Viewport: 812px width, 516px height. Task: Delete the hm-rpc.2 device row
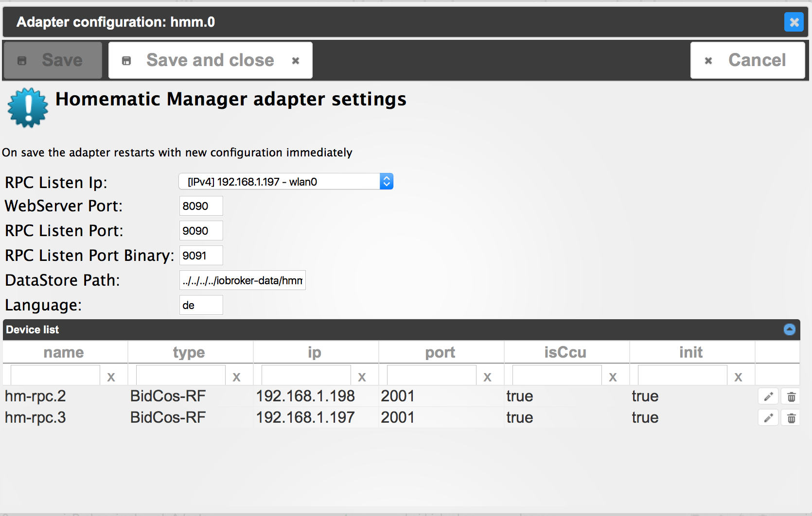(x=791, y=396)
